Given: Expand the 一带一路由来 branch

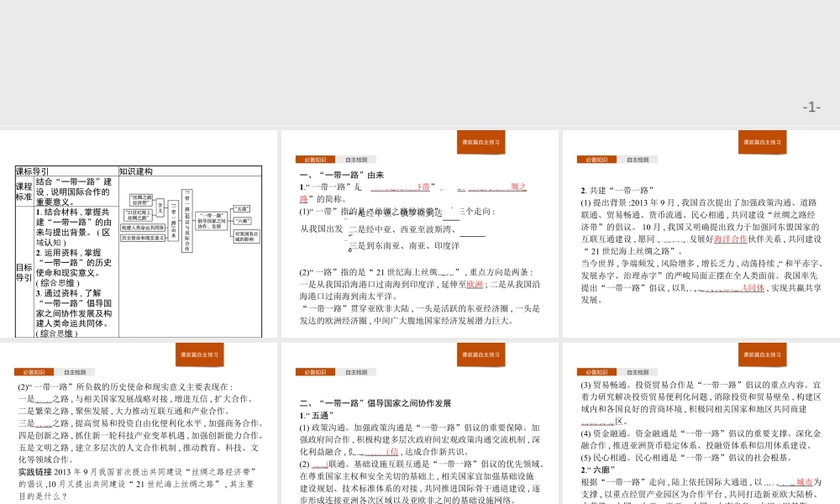Looking at the screenshot, I should 173,222.
